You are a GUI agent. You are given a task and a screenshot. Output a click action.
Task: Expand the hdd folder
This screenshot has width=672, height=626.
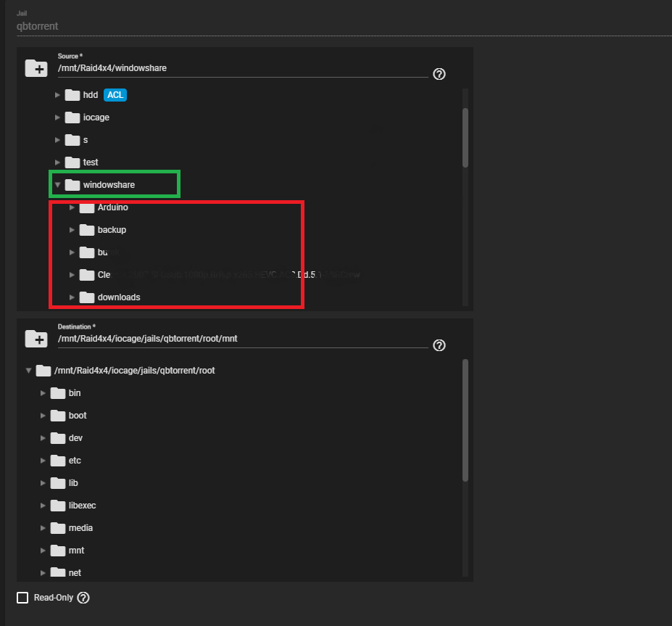click(x=57, y=95)
